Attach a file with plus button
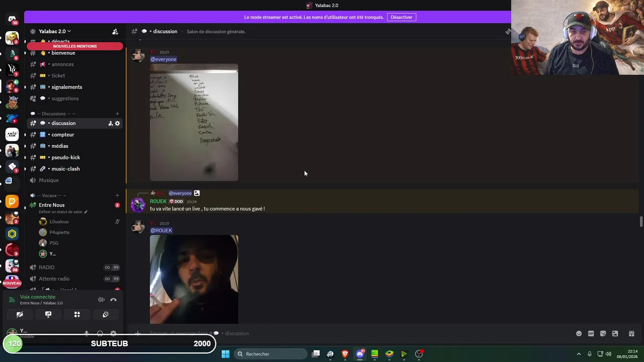644x362 pixels. (x=137, y=333)
